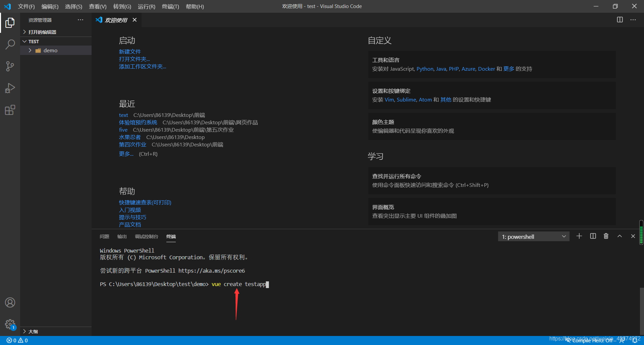Open the Run and Debug view
This screenshot has width=644, height=345.
[x=10, y=88]
